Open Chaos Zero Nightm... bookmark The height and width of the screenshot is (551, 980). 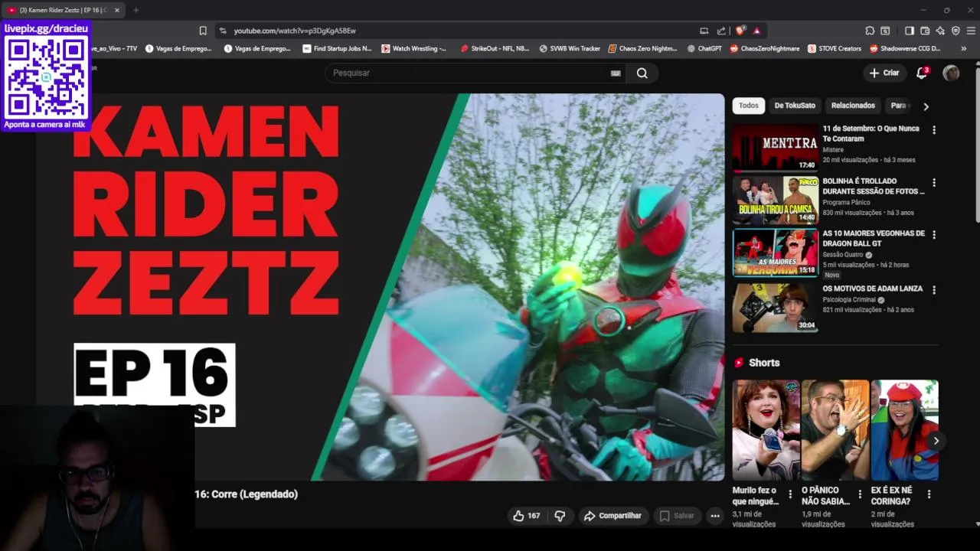(643, 48)
